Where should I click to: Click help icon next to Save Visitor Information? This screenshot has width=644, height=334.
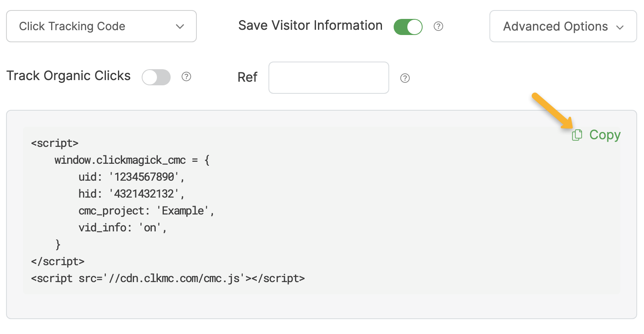(438, 27)
